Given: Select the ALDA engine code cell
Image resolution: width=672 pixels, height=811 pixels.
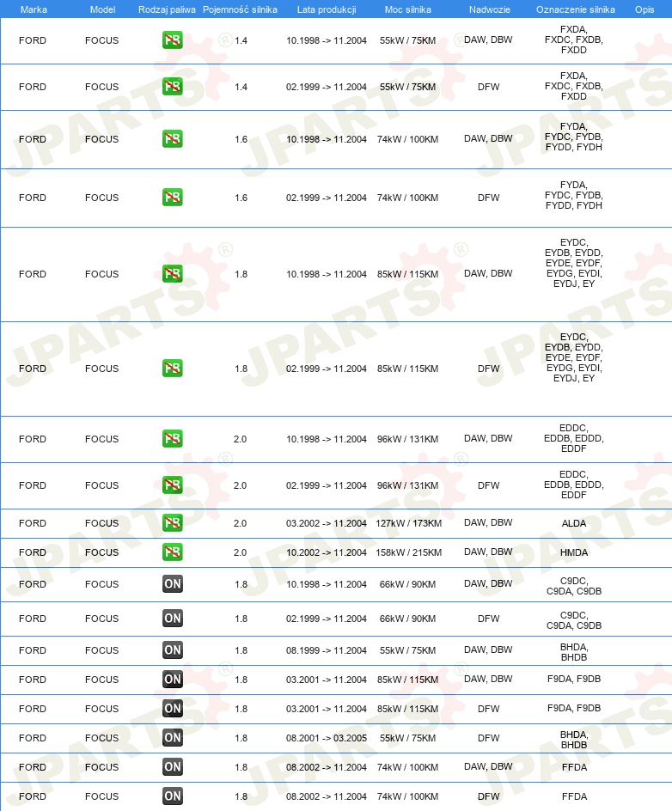Looking at the screenshot, I should 574,523.
